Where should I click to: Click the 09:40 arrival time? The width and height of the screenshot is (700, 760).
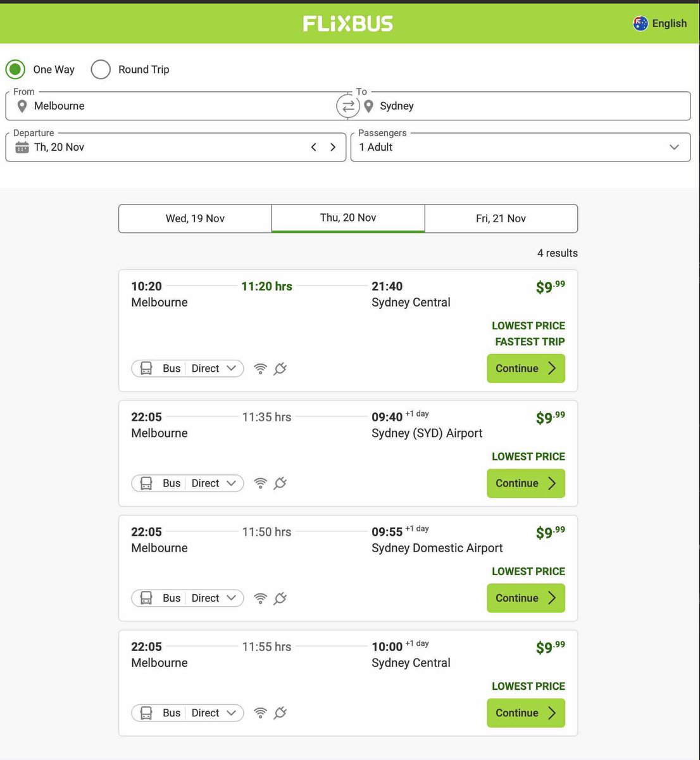(x=387, y=417)
